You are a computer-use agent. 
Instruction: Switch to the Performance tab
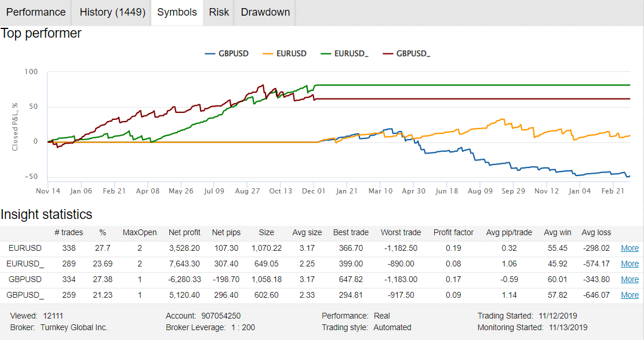pyautogui.click(x=35, y=12)
